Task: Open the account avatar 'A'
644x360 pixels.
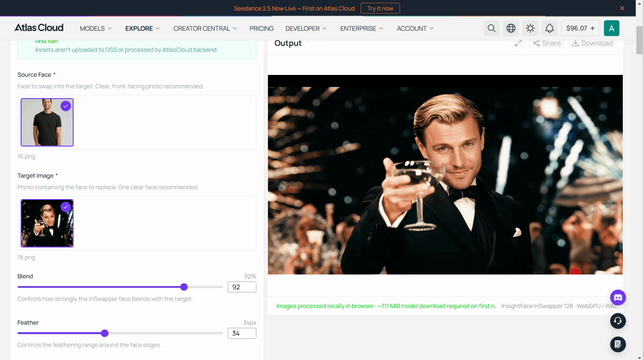Action: point(611,28)
